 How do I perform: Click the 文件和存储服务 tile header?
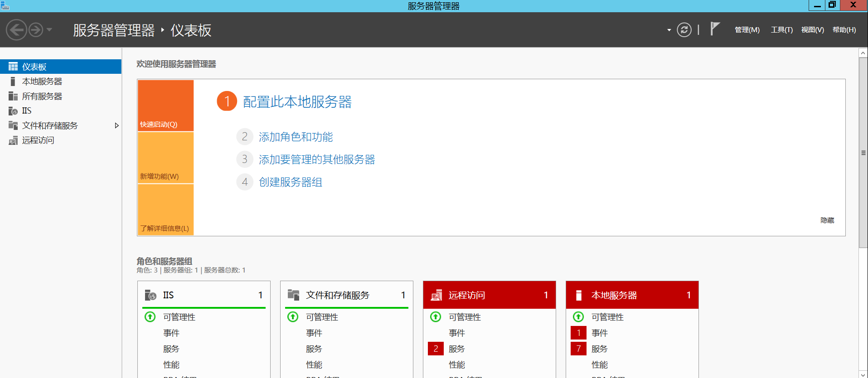pos(347,295)
